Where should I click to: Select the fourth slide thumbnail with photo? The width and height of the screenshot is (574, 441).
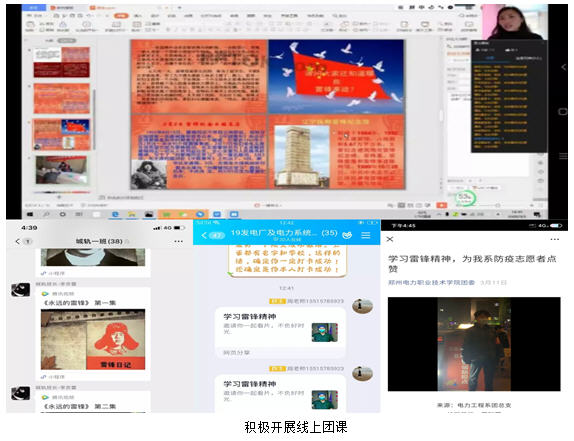click(62, 170)
